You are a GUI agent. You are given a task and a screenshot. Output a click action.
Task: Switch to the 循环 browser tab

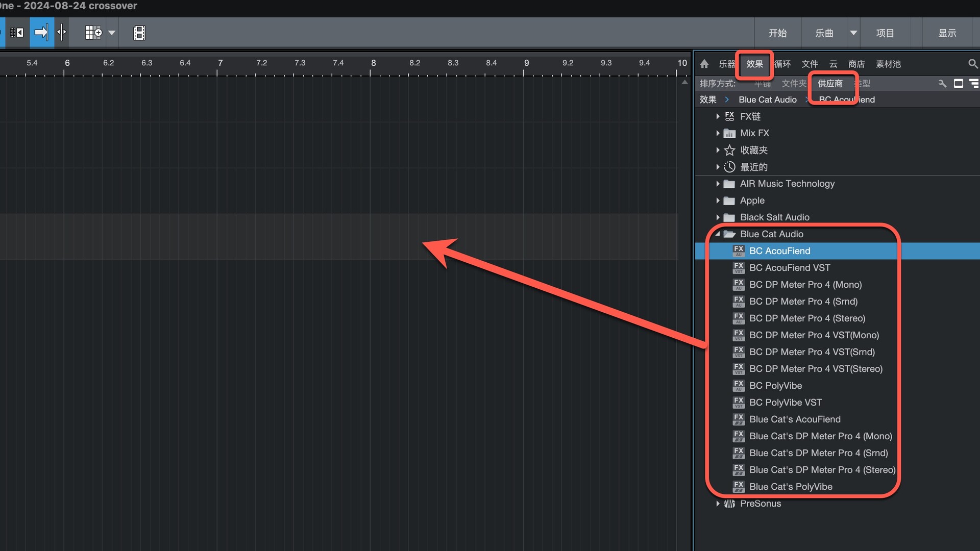782,64
